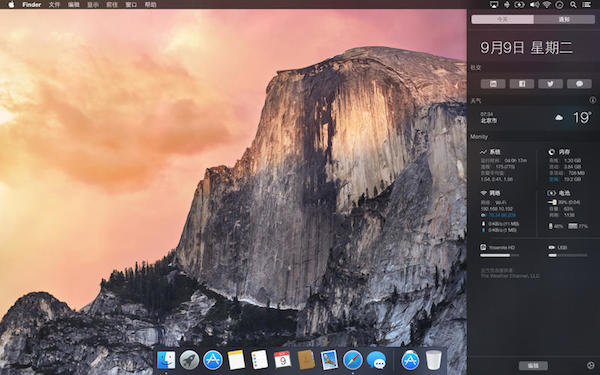Image resolution: width=600 pixels, height=375 pixels.
Task: Switch to the 今天 tab
Action: [x=502, y=20]
